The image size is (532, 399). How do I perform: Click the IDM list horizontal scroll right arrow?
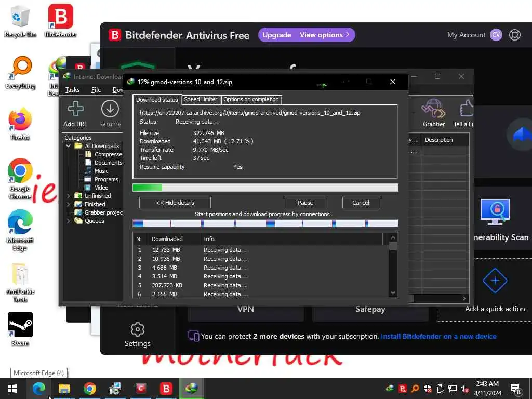pyautogui.click(x=464, y=298)
